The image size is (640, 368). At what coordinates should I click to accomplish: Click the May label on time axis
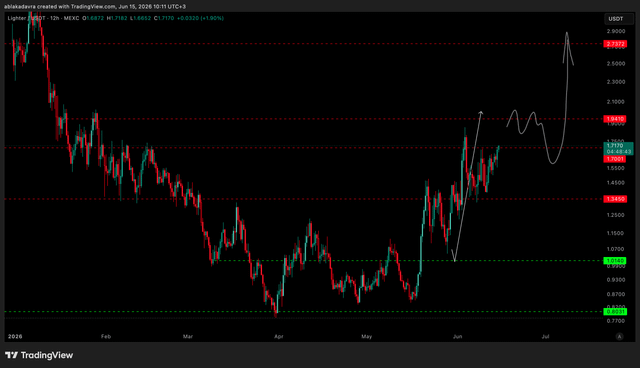[367, 337]
